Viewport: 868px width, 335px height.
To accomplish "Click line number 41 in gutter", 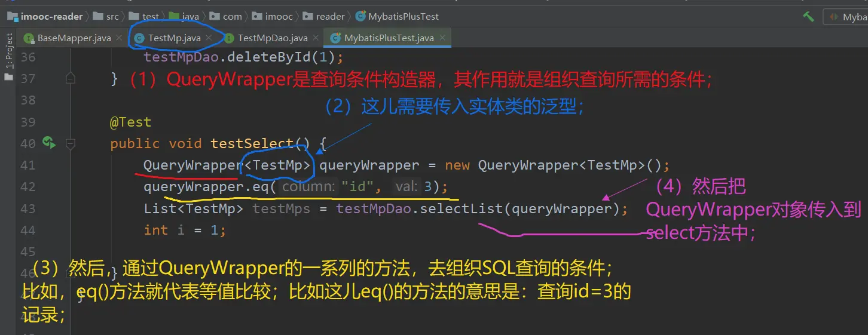I will click(28, 165).
